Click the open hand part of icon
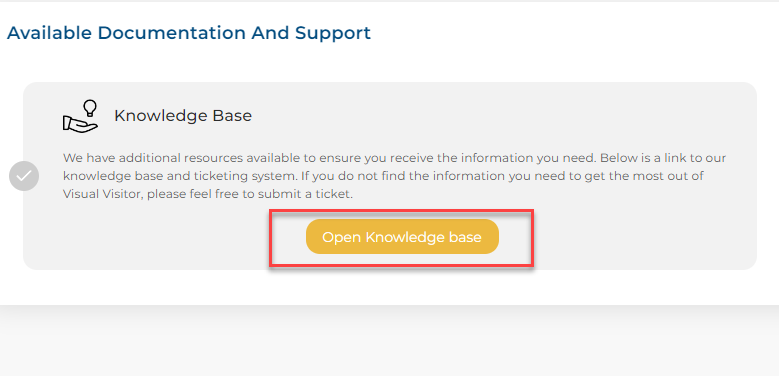Screen dimensions: 779x376 click(79, 124)
